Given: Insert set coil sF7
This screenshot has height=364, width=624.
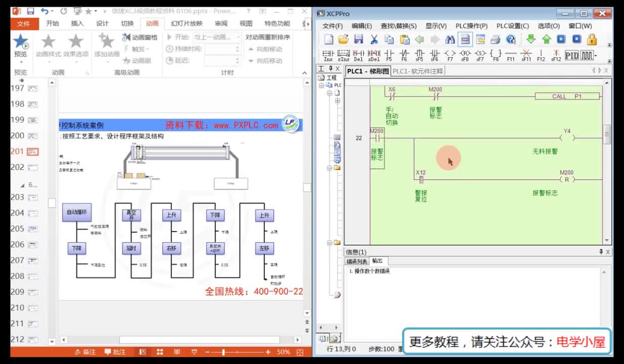Looking at the screenshot, I should pos(480,55).
